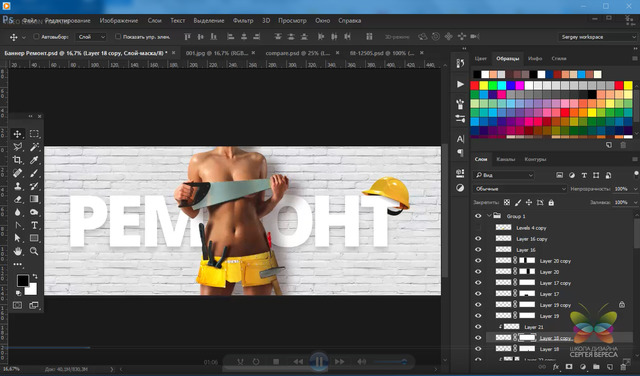Select the Brush tool

[34, 173]
